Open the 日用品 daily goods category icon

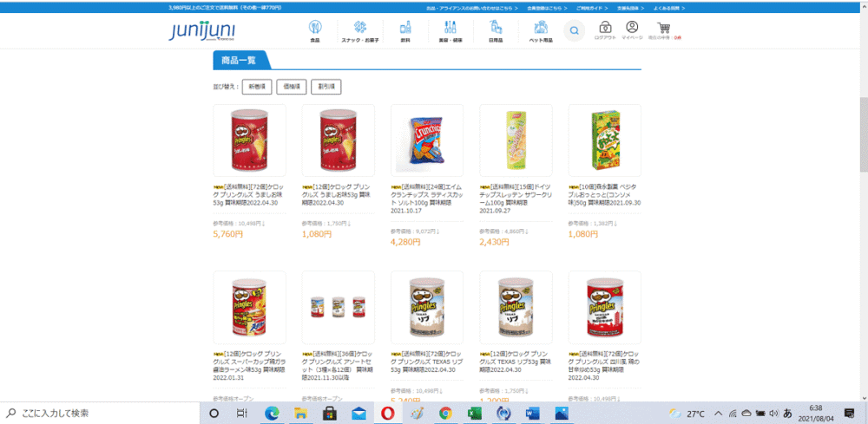pos(496,27)
